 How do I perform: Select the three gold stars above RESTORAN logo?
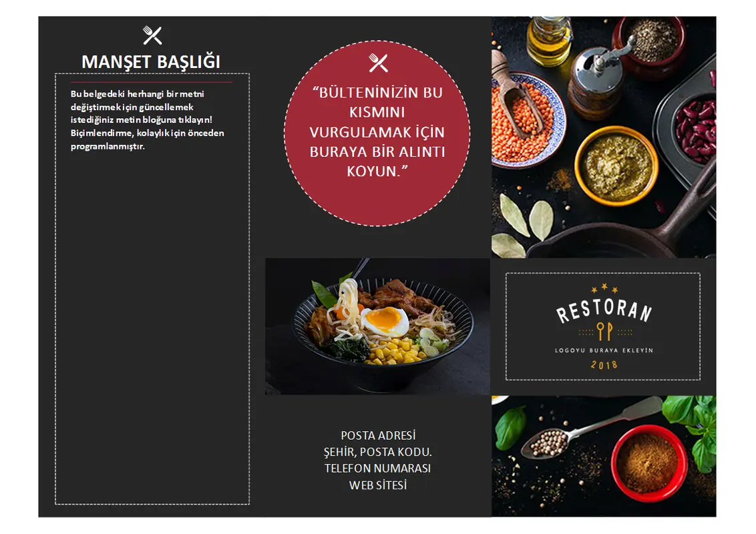point(604,288)
